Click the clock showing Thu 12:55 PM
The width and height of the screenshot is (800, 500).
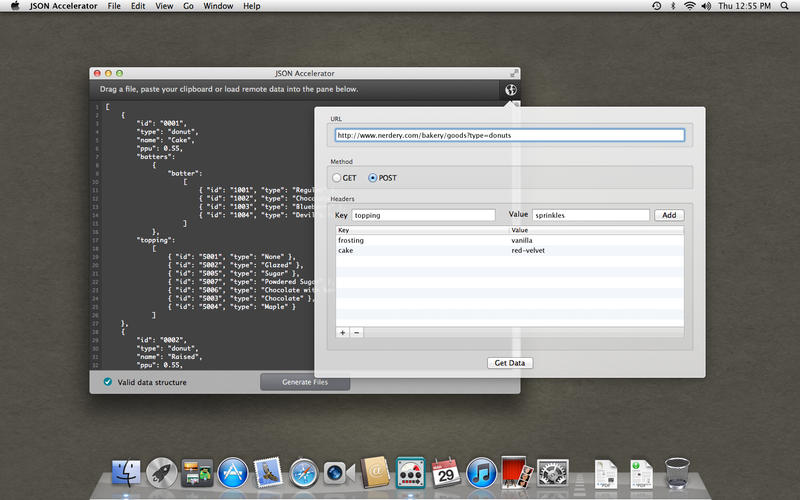tap(744, 6)
